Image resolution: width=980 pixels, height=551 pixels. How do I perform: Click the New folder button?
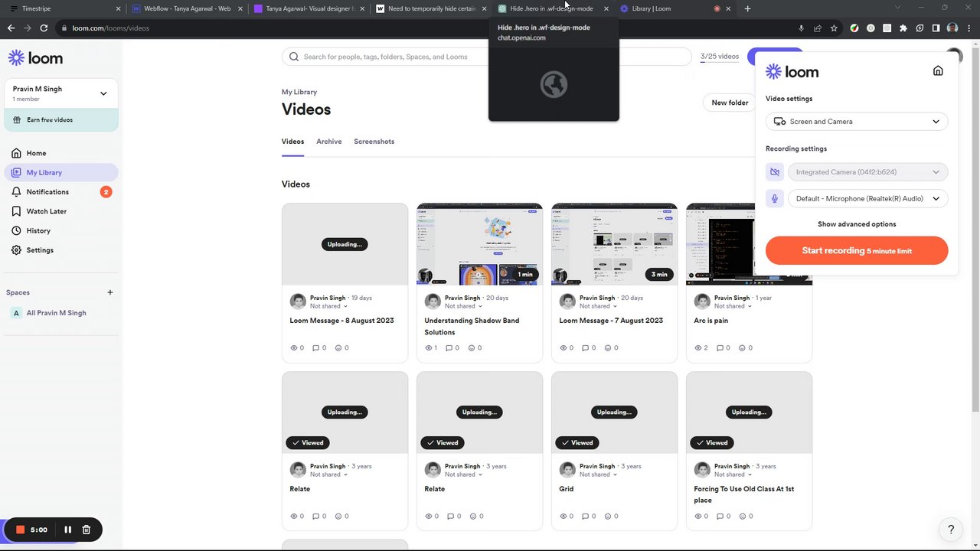click(x=730, y=103)
